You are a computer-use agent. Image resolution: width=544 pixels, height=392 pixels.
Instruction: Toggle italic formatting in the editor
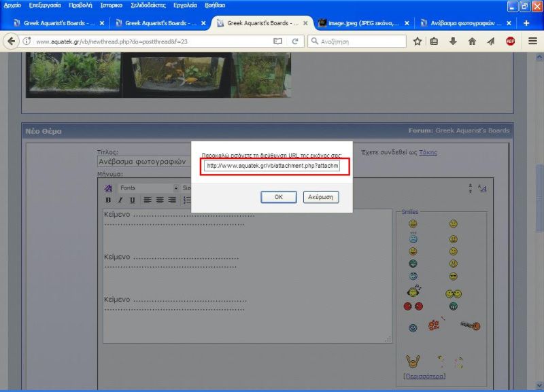[x=120, y=200]
